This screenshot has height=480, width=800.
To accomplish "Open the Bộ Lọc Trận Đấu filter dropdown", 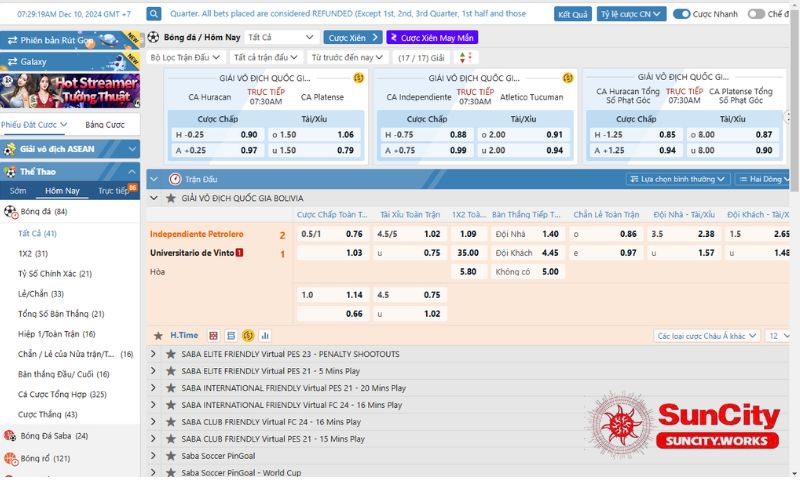I will [187, 58].
